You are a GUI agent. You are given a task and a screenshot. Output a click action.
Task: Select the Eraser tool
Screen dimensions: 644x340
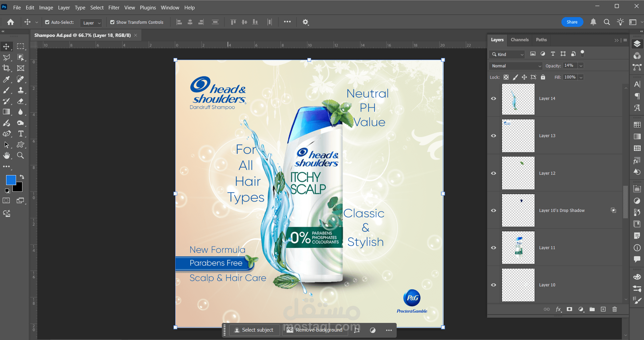[21, 101]
